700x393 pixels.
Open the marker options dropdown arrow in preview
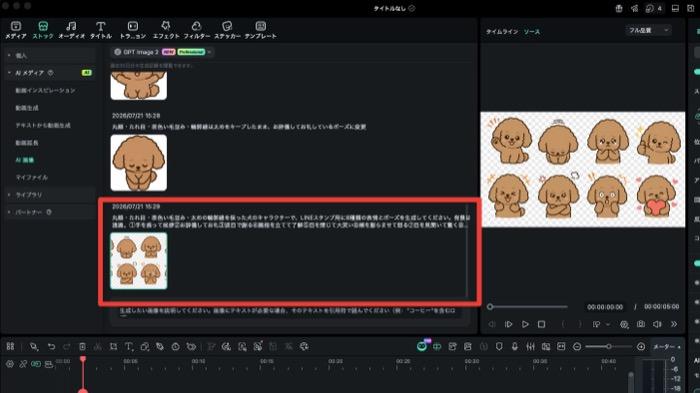tap(608, 325)
